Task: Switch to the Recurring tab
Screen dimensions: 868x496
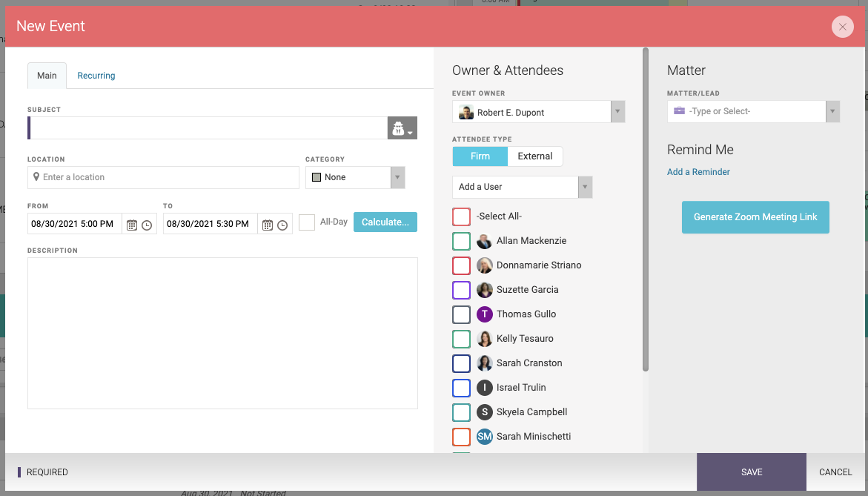Action: [96, 76]
